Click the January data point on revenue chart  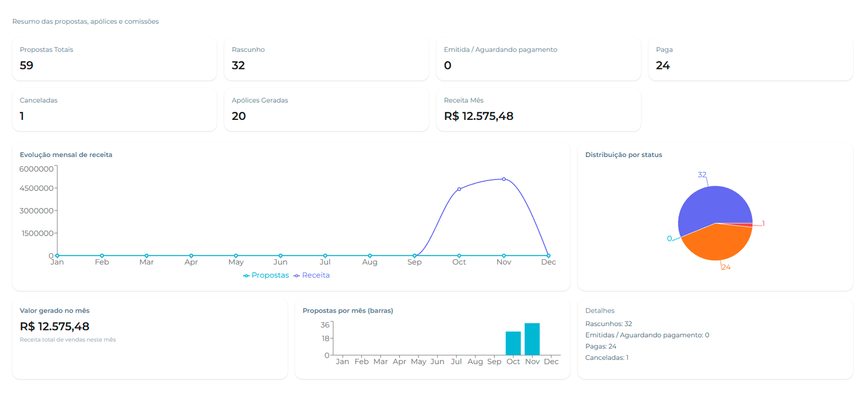pos(57,256)
